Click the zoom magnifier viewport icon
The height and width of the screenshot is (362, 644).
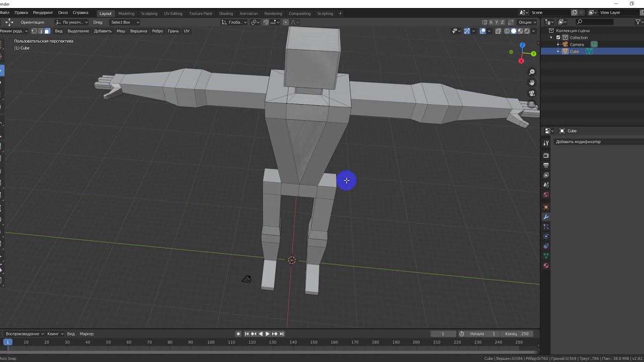pyautogui.click(x=532, y=72)
